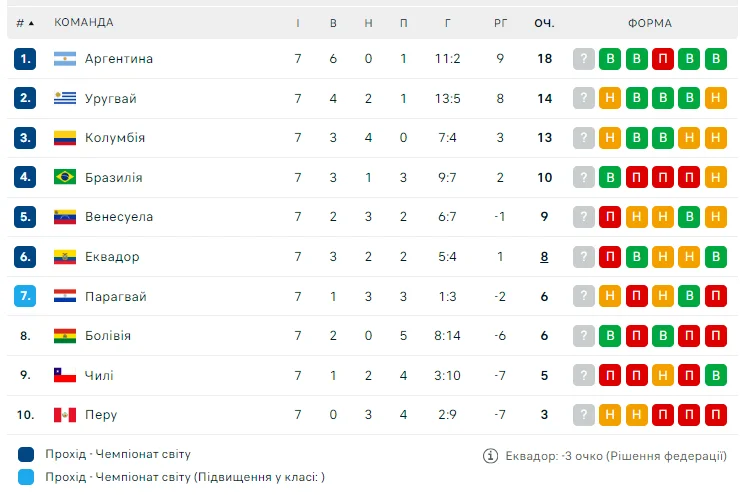Click the КОМАНДА column header
Screen dimensions: 747x495
[84, 22]
